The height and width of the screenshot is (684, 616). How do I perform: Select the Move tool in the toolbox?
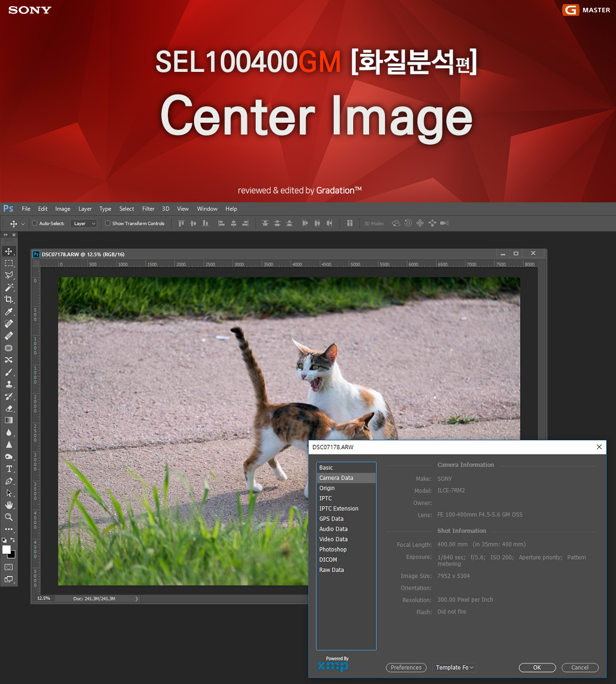(x=9, y=251)
